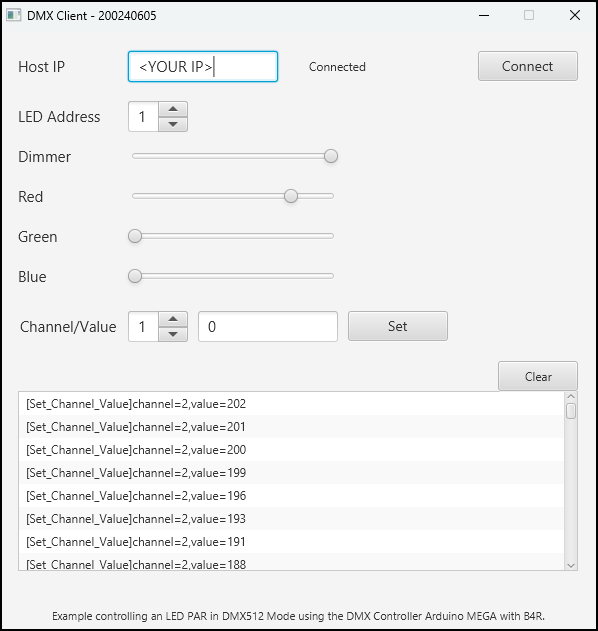Select log entry with value=202
Image resolution: width=598 pixels, height=631 pixels.
pos(291,404)
